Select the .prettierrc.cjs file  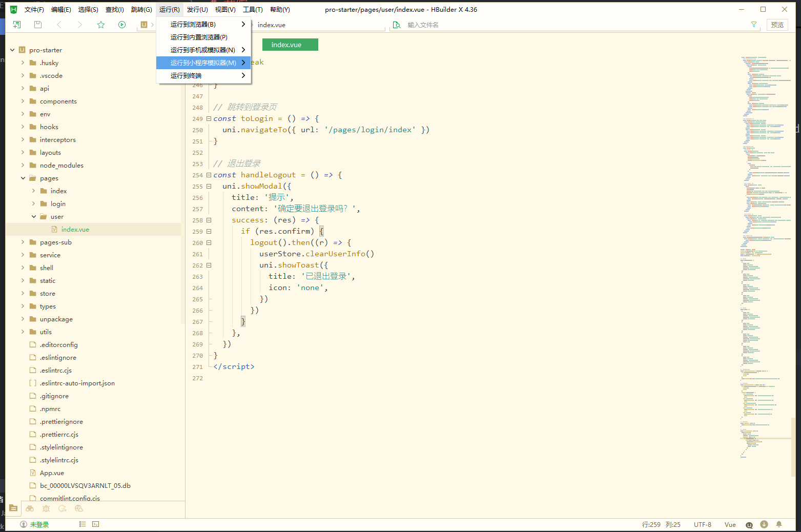point(59,435)
